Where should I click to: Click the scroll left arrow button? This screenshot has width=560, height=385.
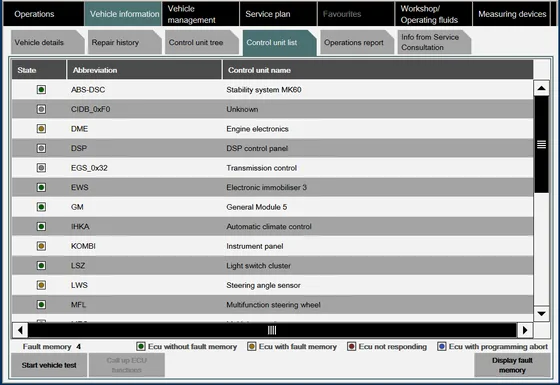pos(20,330)
